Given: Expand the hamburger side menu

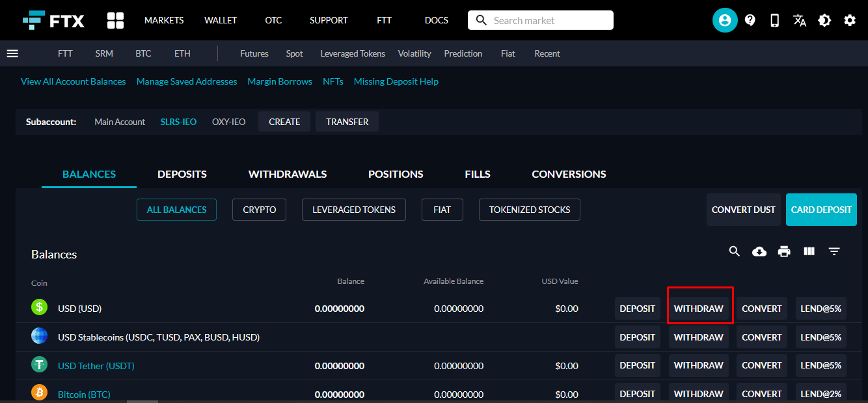Looking at the screenshot, I should click(x=12, y=53).
